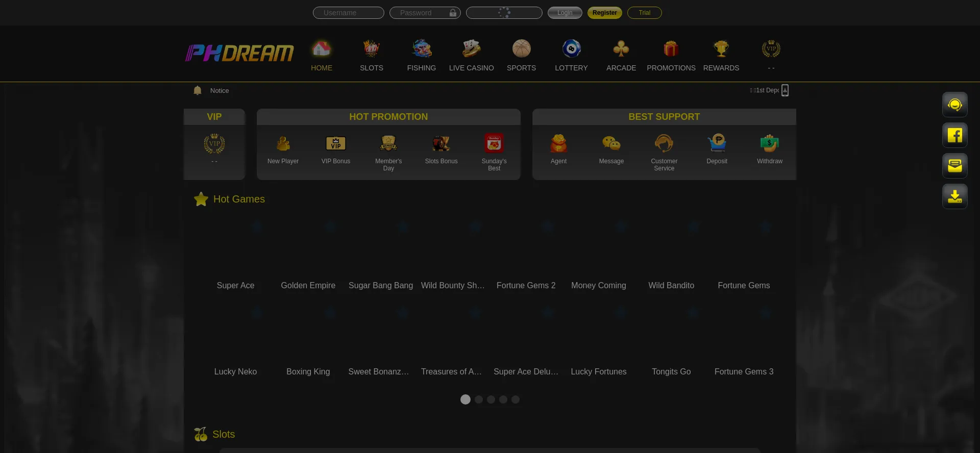Image resolution: width=980 pixels, height=453 pixels.
Task: Open the LIVE CASINO cards icon
Action: (x=472, y=49)
